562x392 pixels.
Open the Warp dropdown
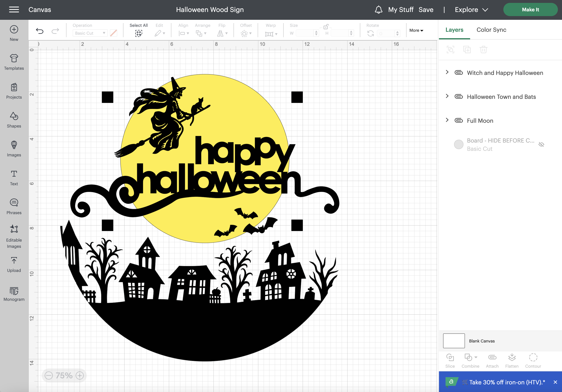271,34
